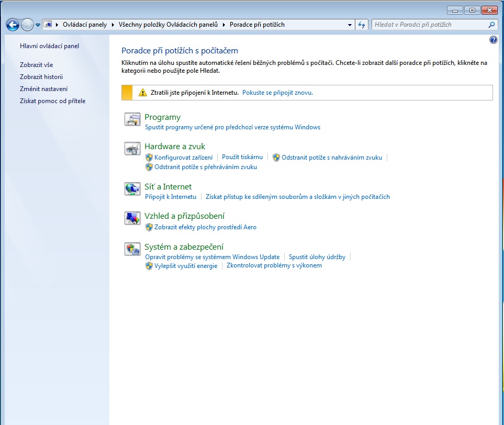This screenshot has width=504, height=425.
Task: Click the Síť a Internet category icon
Action: click(132, 189)
